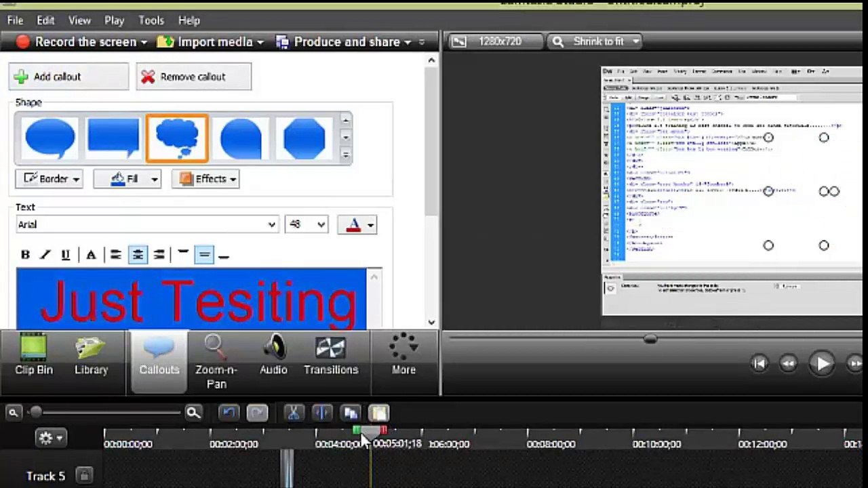Click the Paste timeline tool
The image size is (868, 488).
pos(379,413)
